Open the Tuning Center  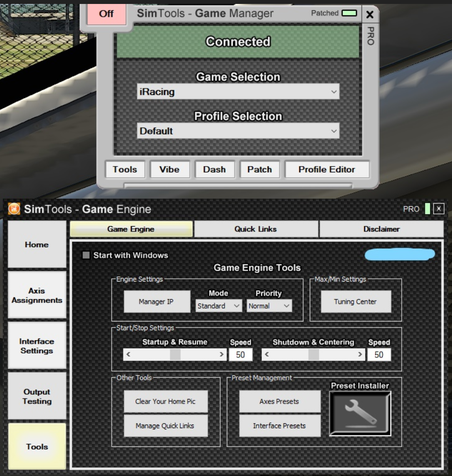point(356,302)
